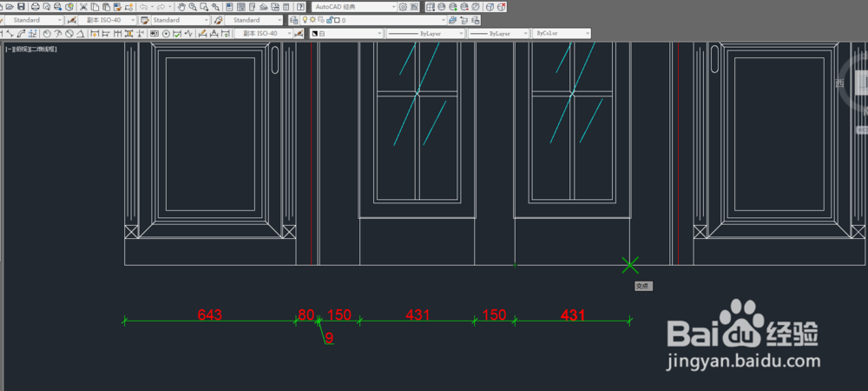Click the 80 dimension text
Viewport: 868px width, 391px height.
(306, 315)
